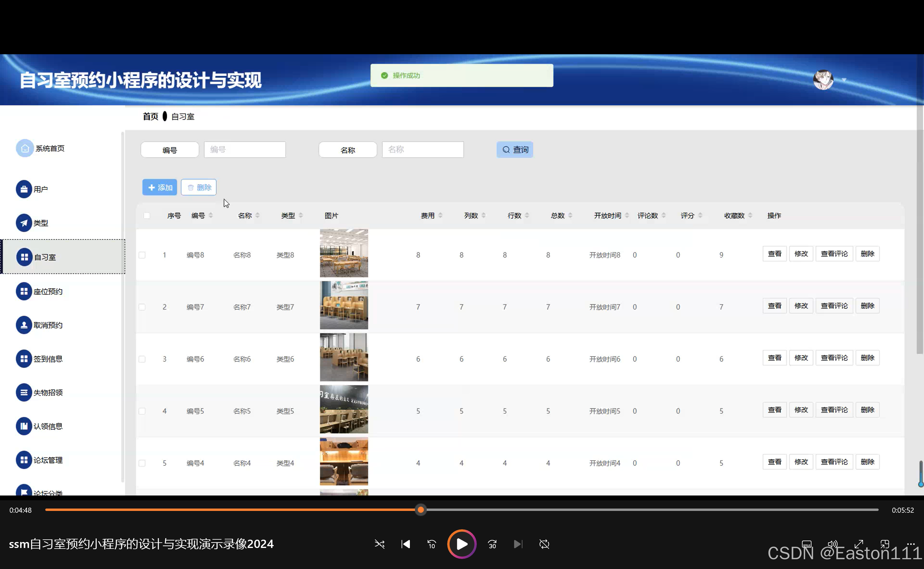The image size is (924, 569).
Task: Click the video progress slider handle
Action: 421,510
